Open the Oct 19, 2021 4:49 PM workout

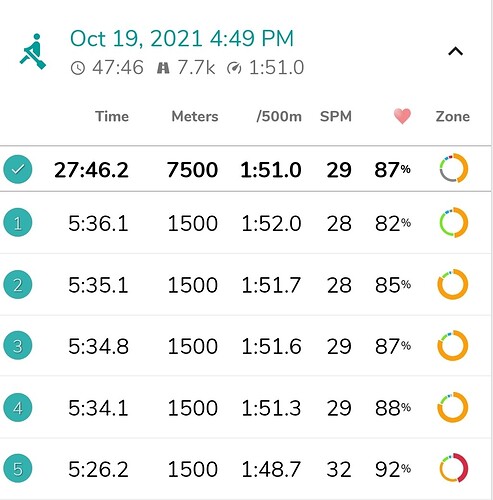(182, 38)
